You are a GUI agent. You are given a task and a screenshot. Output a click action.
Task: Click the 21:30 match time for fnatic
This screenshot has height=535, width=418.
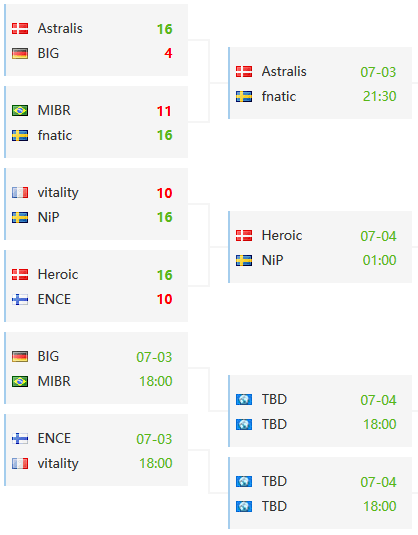pos(379,97)
